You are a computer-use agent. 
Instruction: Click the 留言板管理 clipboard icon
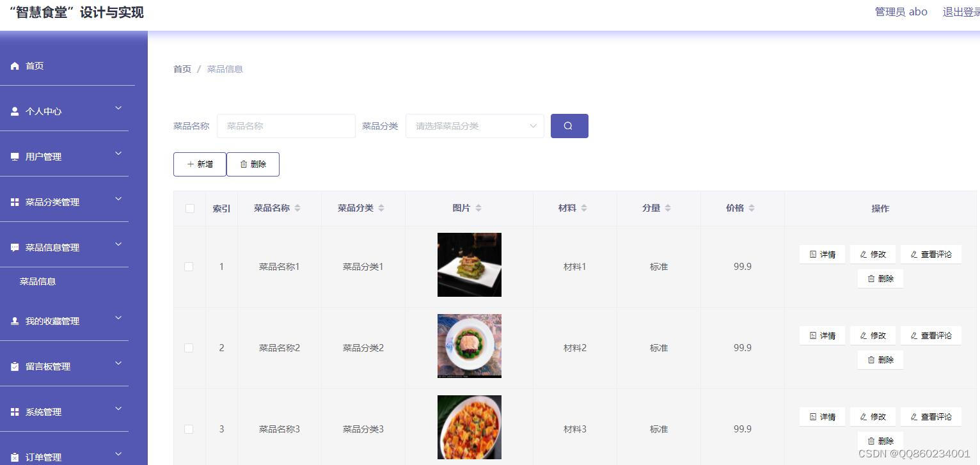click(x=14, y=366)
